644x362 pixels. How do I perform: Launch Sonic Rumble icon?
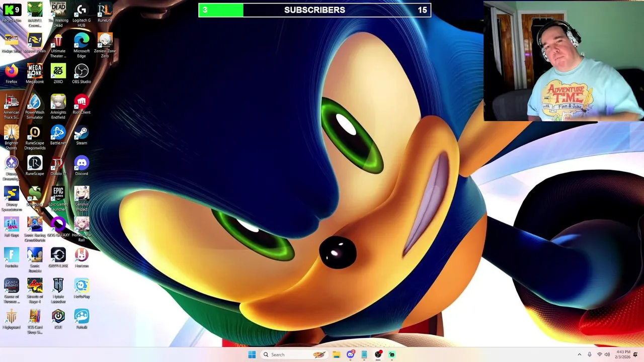click(x=35, y=260)
